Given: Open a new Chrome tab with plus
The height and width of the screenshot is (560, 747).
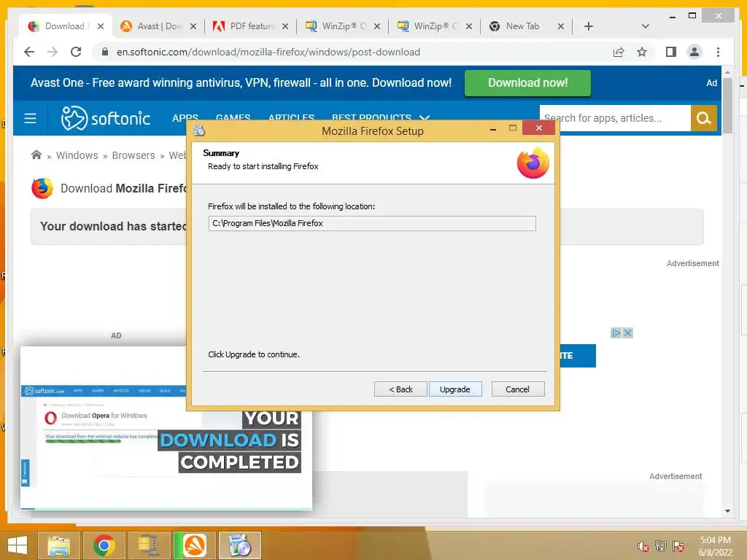Looking at the screenshot, I should coord(589,26).
